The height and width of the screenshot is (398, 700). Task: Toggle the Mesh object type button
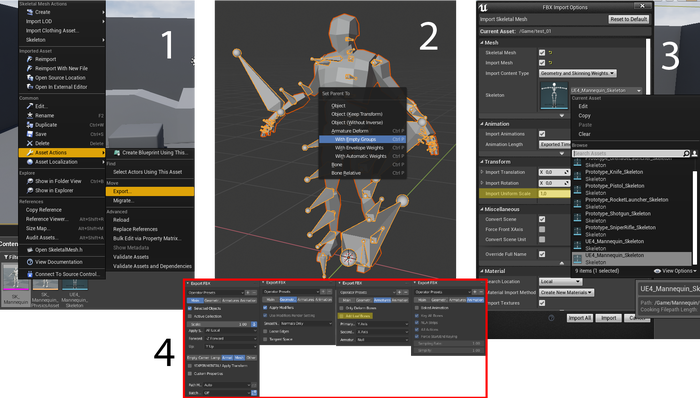click(239, 358)
